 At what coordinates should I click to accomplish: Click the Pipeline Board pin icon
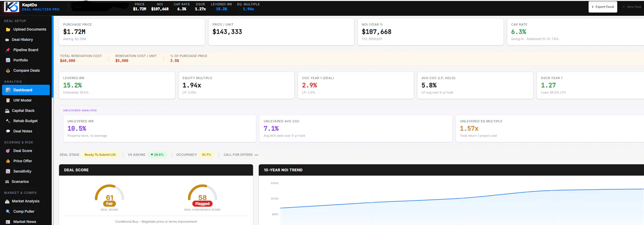pos(8,50)
